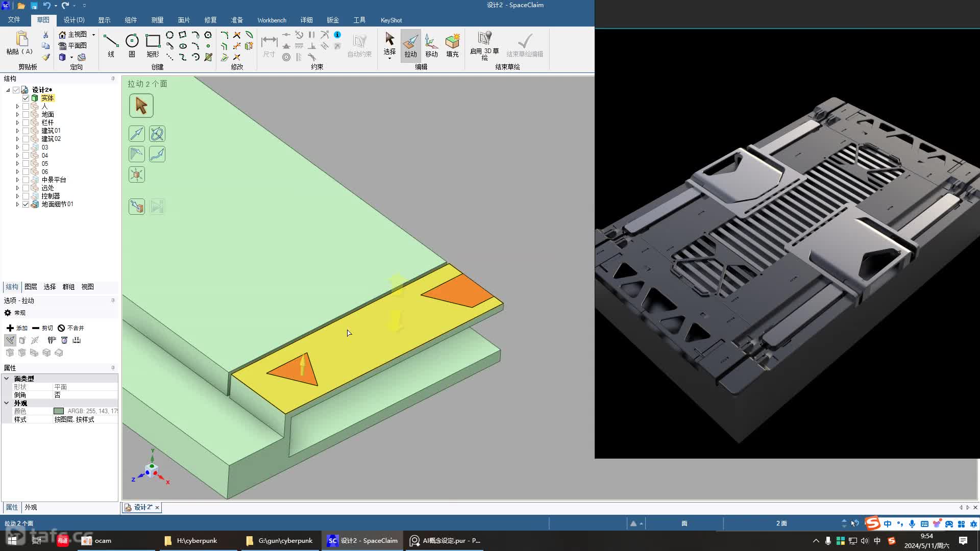Screen dimensions: 980x551
Task: Enable 3D sketch mode (启用3D草绘)
Action: [x=484, y=45]
